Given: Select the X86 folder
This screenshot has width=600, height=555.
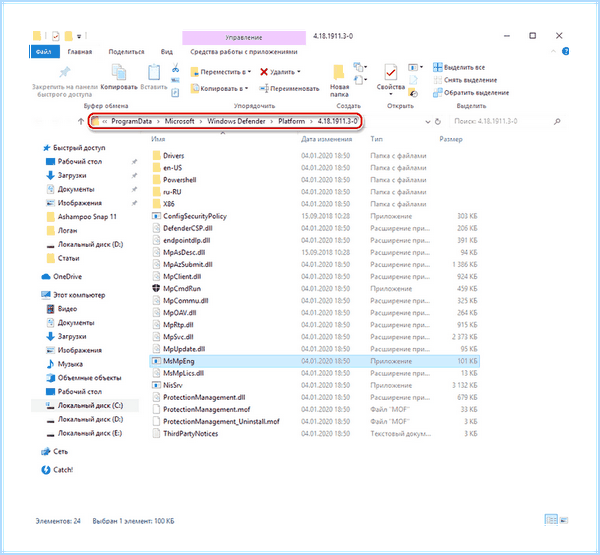Looking at the screenshot, I should (168, 204).
